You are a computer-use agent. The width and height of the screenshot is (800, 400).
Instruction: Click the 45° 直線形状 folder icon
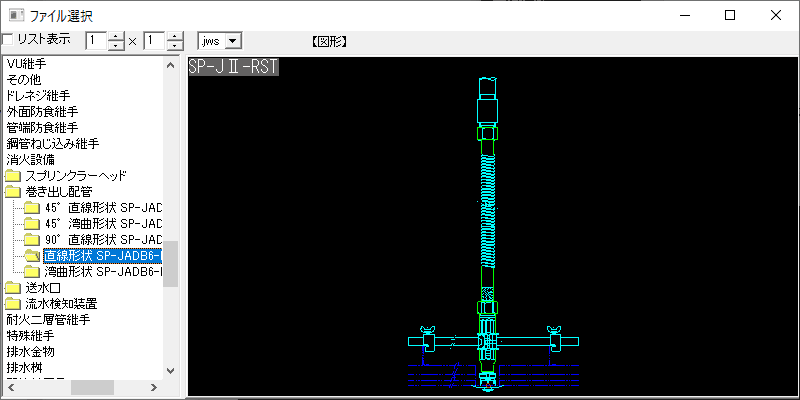tap(32, 208)
